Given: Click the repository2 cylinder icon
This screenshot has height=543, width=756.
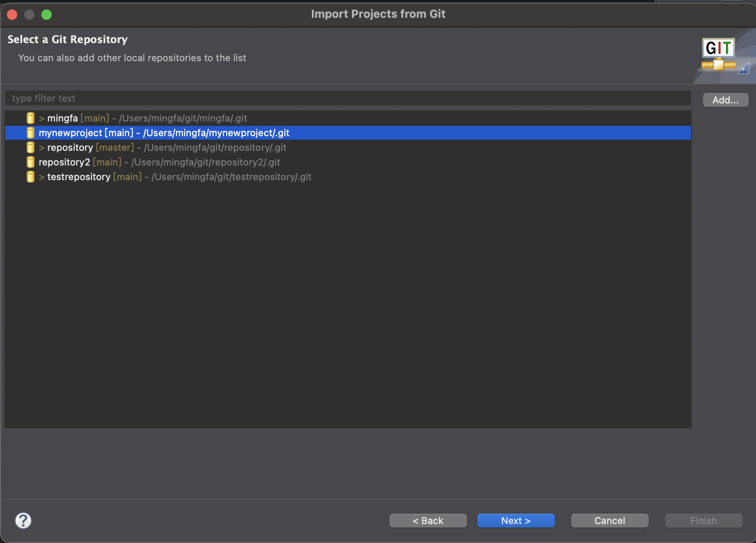Looking at the screenshot, I should [x=30, y=162].
